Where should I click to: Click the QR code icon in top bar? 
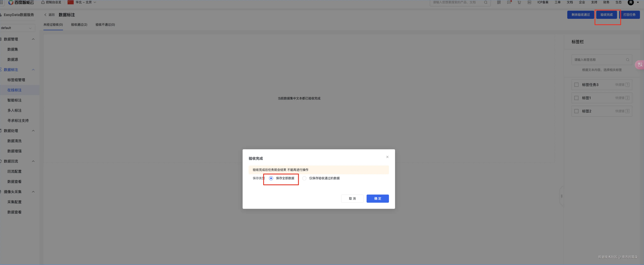click(x=499, y=2)
